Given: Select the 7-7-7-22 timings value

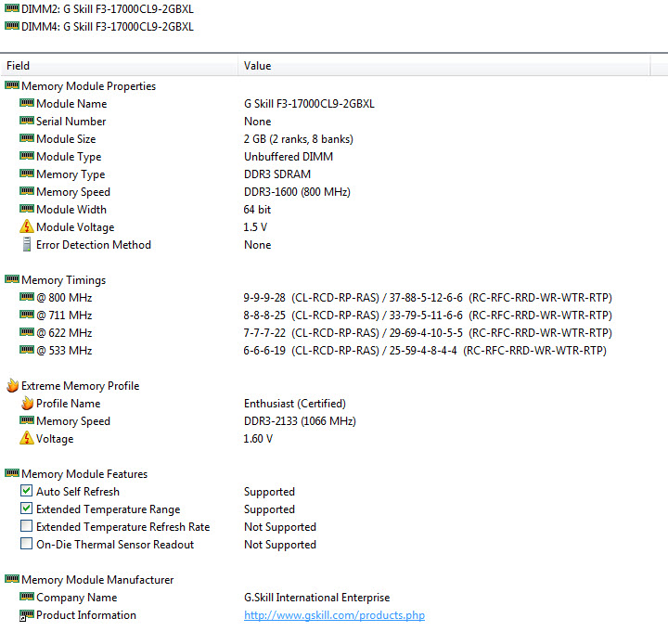Looking at the screenshot, I should (x=428, y=333).
